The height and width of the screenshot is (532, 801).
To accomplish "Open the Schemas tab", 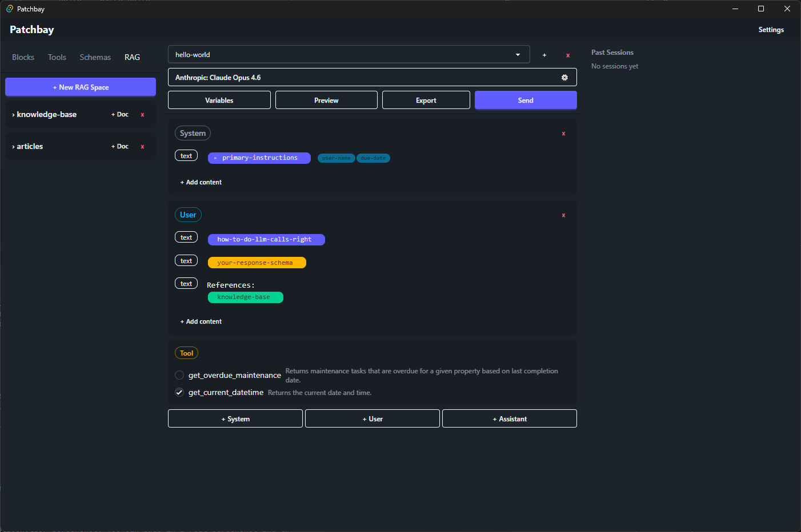I will click(95, 57).
